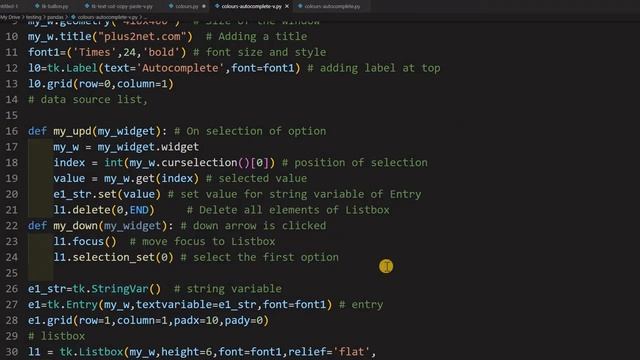The width and height of the screenshot is (640, 360).
Task: Click the Python icon in the breadcrumb path
Action: [73, 17]
